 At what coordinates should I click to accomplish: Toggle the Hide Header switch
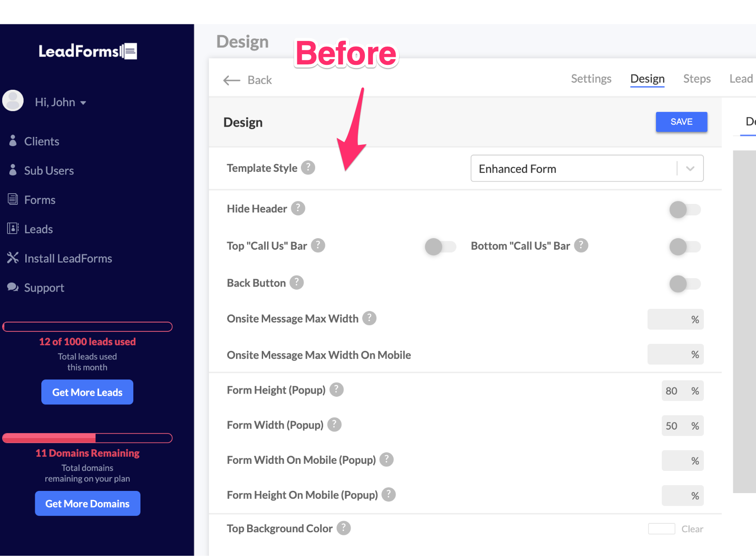[685, 210]
